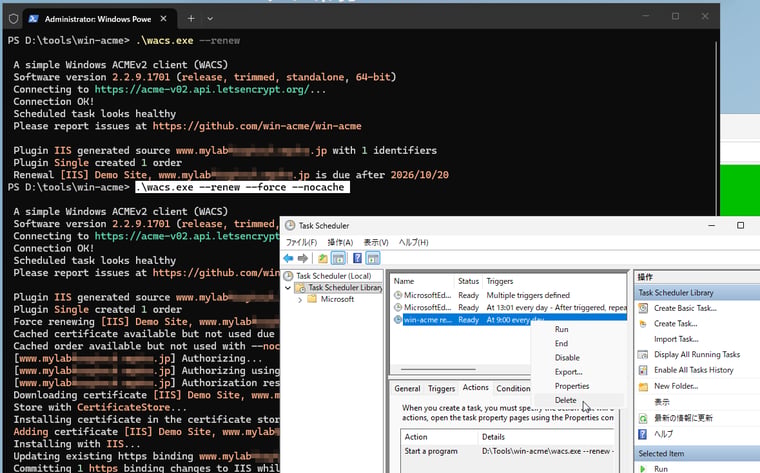Click Run under Selected Item
This screenshot has height=473, width=760.
click(661, 469)
